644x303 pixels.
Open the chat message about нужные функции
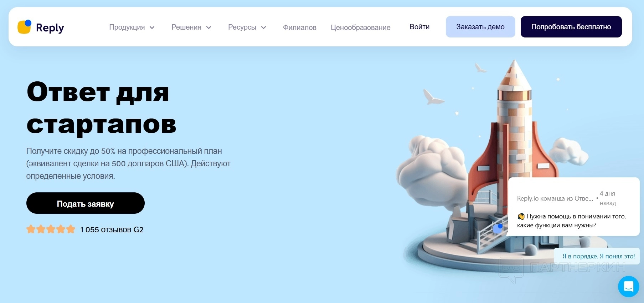[x=571, y=221]
